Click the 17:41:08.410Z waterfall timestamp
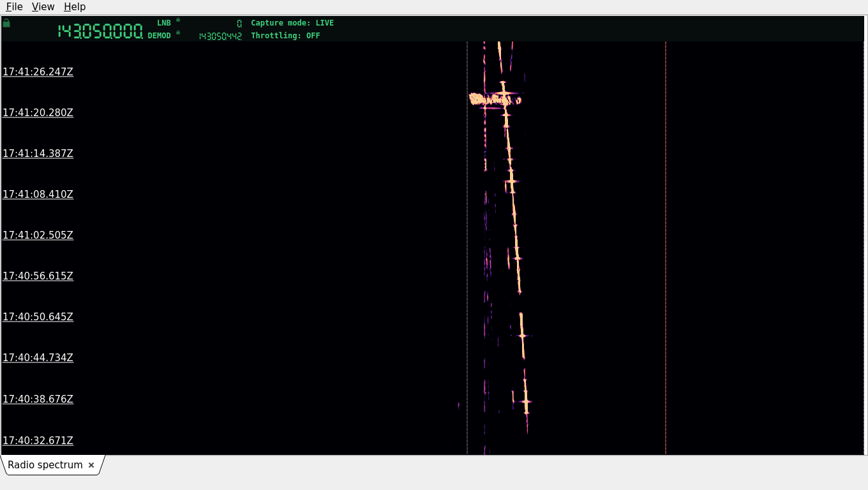Viewport: 868px width, 490px height. [38, 195]
